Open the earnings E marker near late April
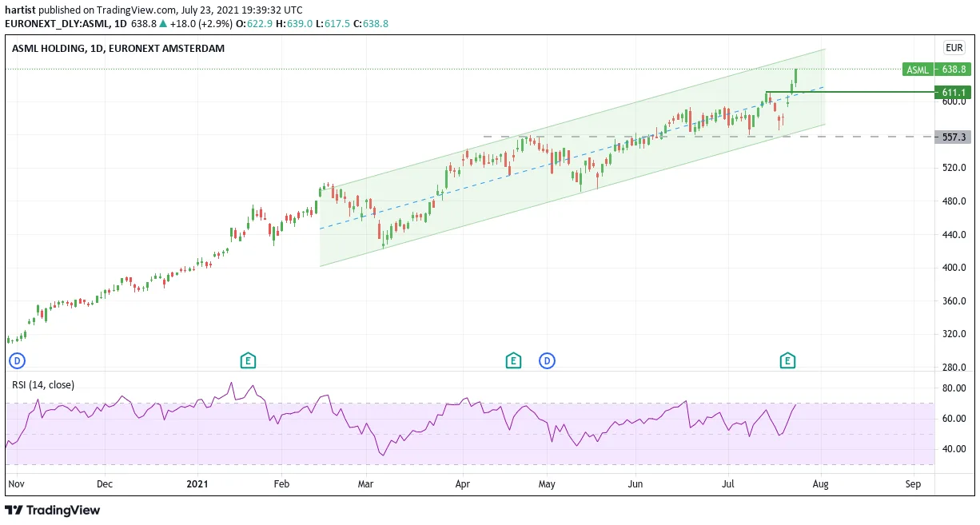This screenshot has width=980, height=525. (513, 361)
